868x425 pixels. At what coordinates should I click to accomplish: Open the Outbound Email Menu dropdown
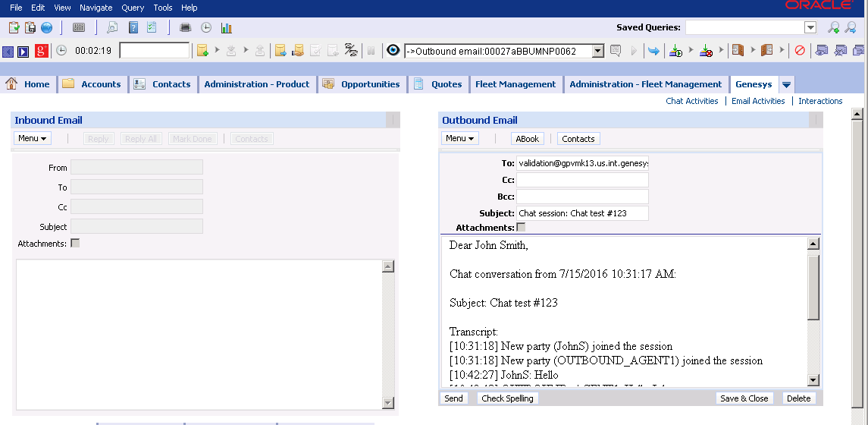(x=460, y=139)
